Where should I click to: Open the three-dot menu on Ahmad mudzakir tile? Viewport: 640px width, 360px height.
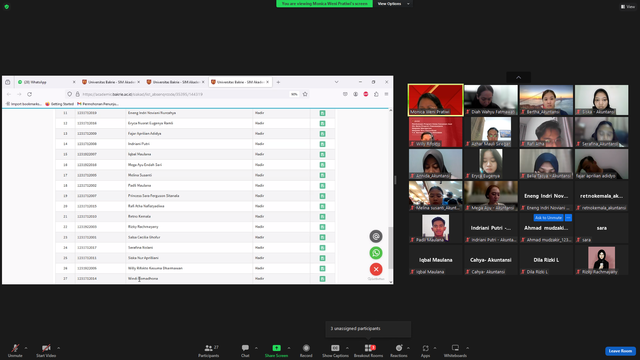pos(568,218)
